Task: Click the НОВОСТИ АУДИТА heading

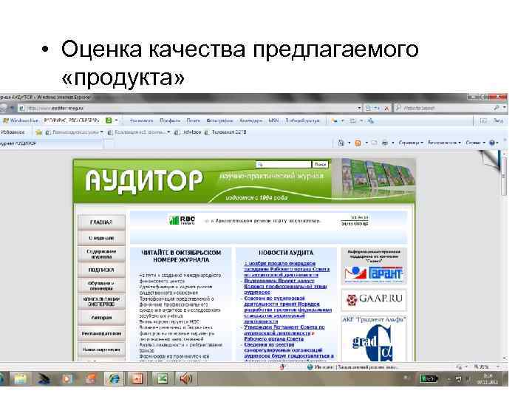Action: coord(286,253)
